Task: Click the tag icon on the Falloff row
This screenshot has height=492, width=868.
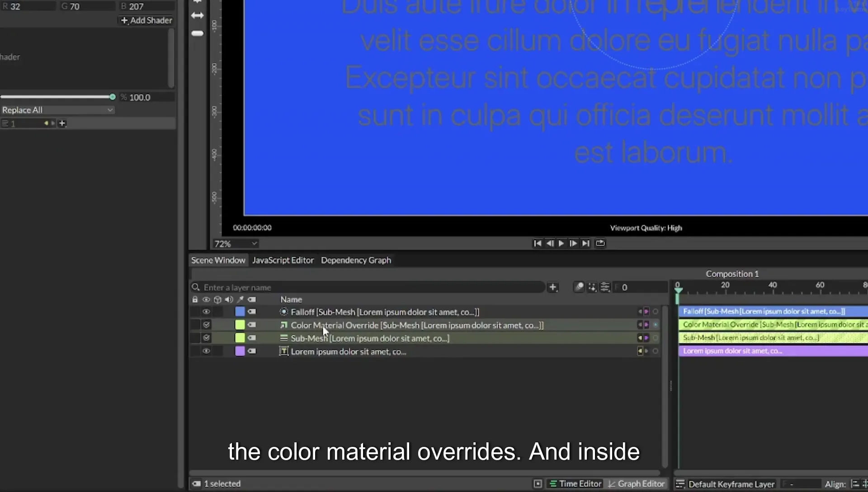Action: click(252, 312)
